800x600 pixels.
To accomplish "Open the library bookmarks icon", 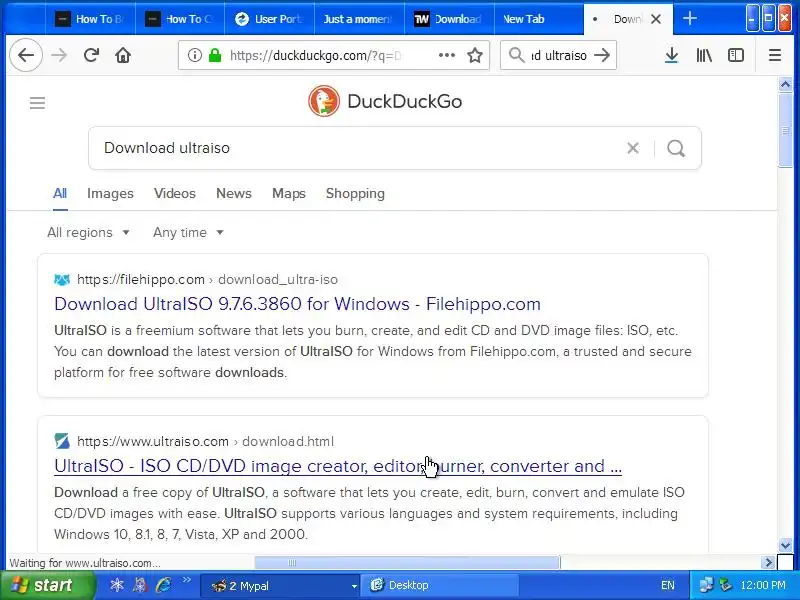I will pos(704,55).
